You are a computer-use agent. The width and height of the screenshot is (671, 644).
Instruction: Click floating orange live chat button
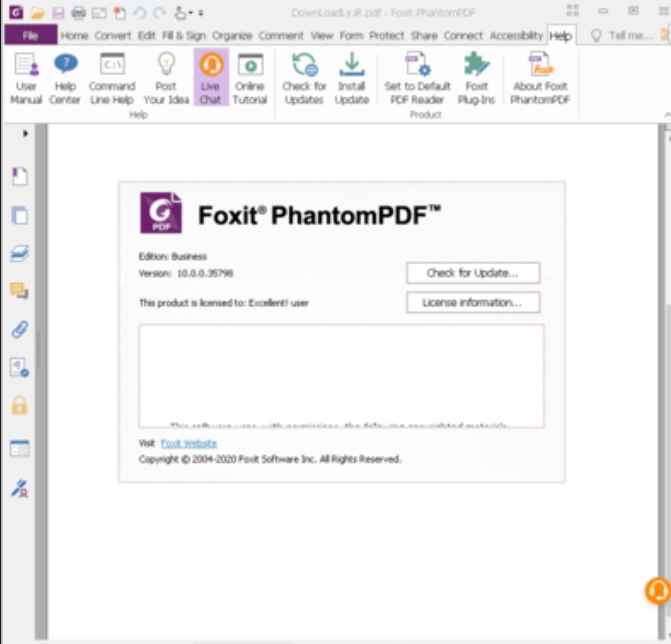[658, 591]
